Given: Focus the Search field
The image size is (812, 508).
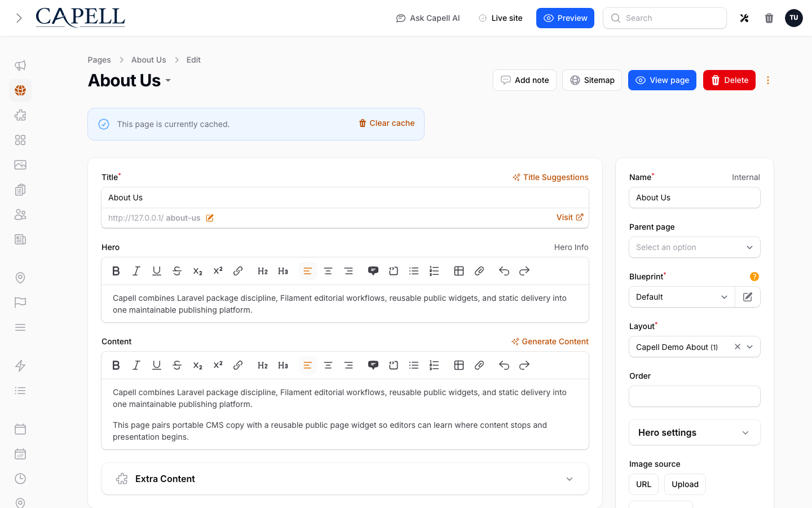Looking at the screenshot, I should point(665,18).
